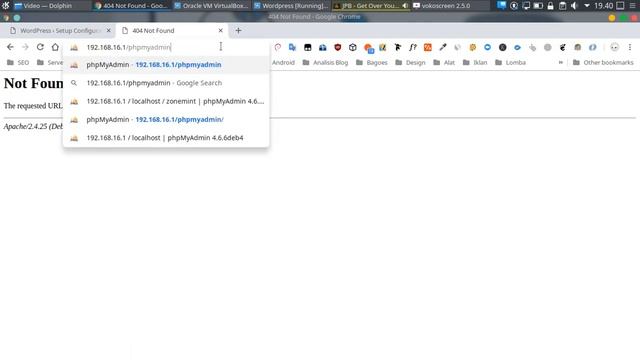Open the KDE application launcher

(6, 6)
